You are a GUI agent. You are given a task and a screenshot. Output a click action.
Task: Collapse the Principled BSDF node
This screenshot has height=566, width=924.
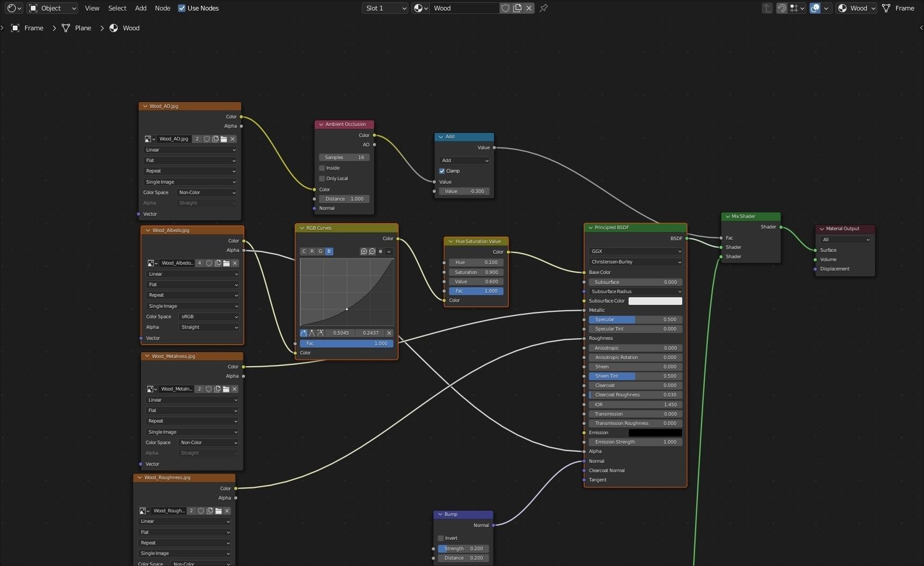(x=590, y=227)
